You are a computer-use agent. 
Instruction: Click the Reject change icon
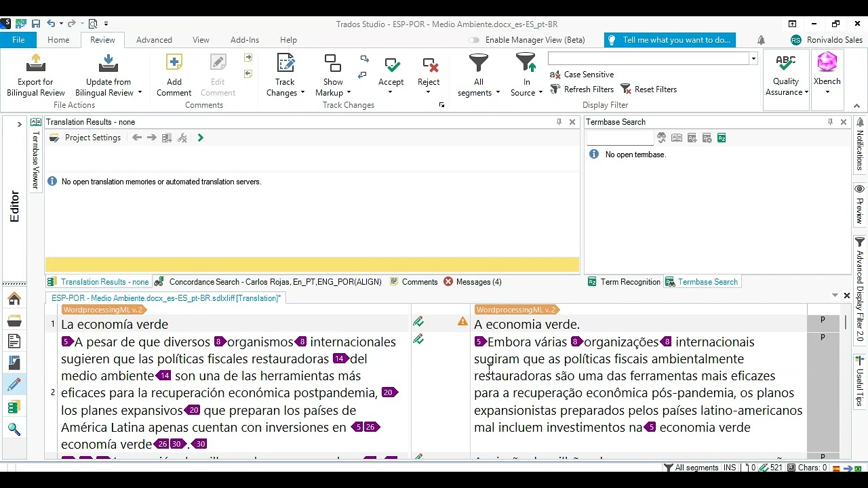(x=429, y=64)
